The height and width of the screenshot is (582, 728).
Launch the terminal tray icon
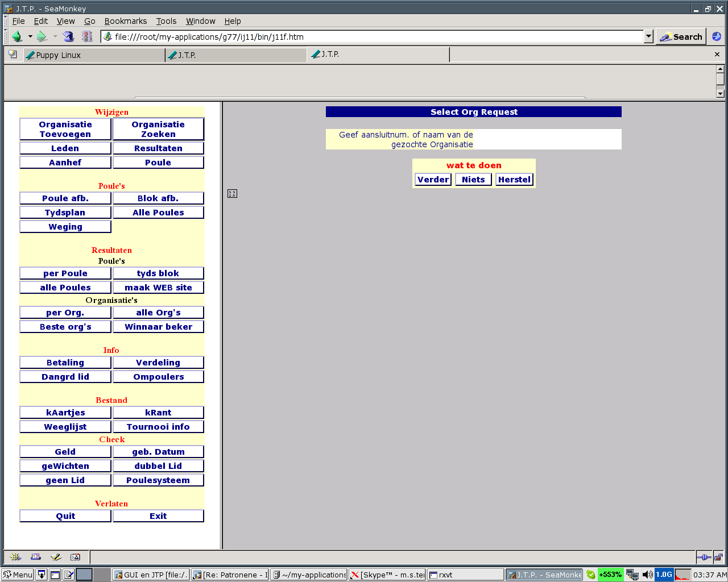tap(55, 575)
